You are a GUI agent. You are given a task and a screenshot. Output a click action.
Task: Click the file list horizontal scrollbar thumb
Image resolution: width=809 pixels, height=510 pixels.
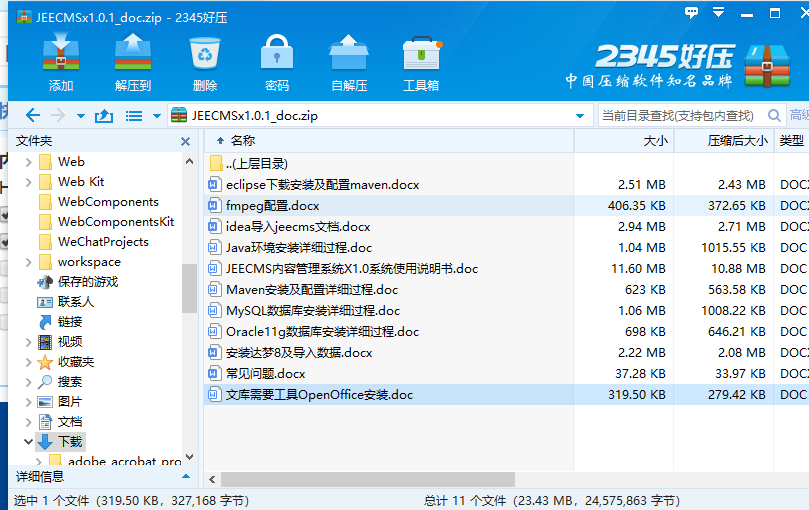click(368, 480)
